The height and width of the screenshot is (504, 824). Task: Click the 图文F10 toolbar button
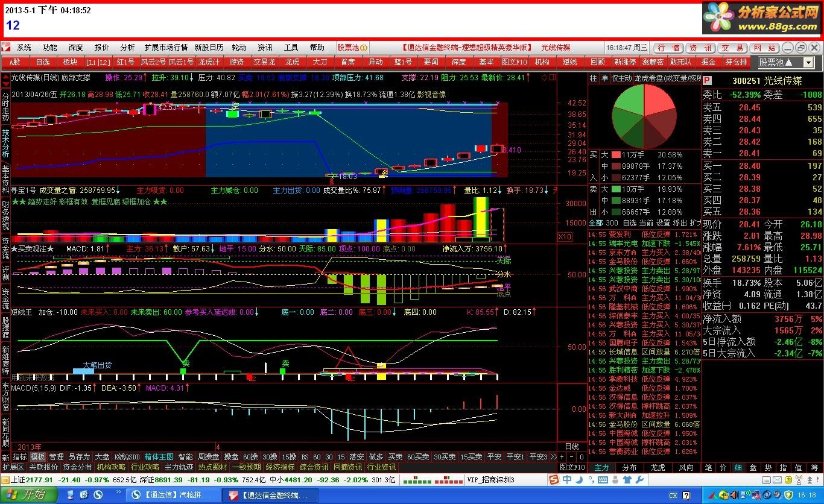[515, 61]
